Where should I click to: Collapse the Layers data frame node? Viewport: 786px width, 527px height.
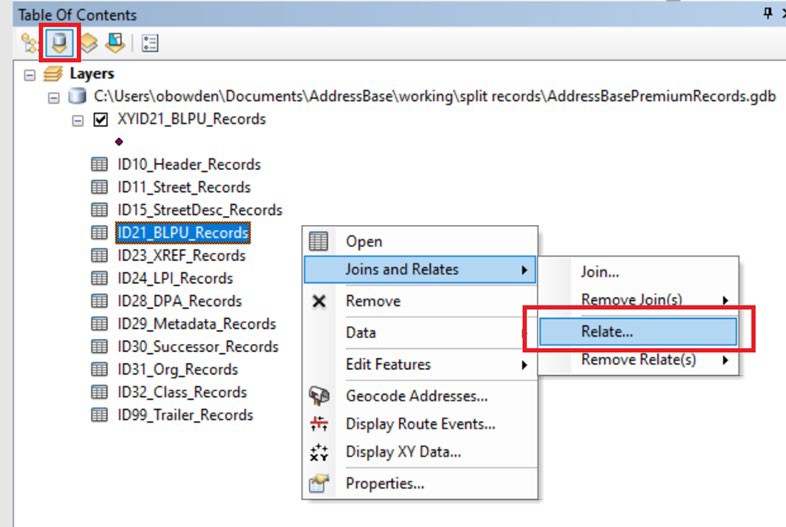click(30, 75)
